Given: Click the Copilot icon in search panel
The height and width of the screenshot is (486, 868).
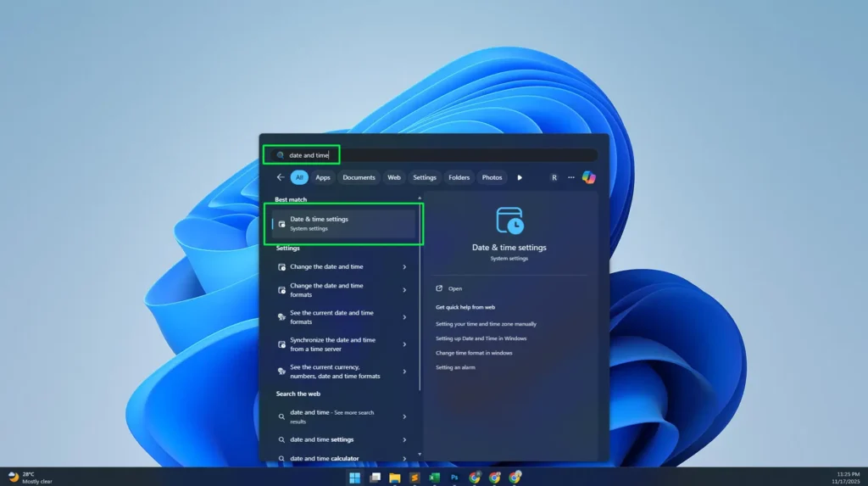Looking at the screenshot, I should point(588,177).
